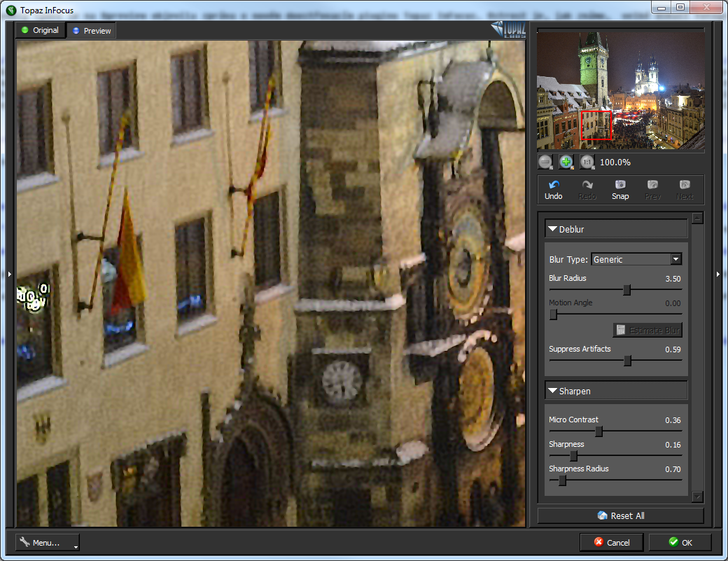
Task: Click the navigator thumbnail image
Action: pyautogui.click(x=620, y=90)
